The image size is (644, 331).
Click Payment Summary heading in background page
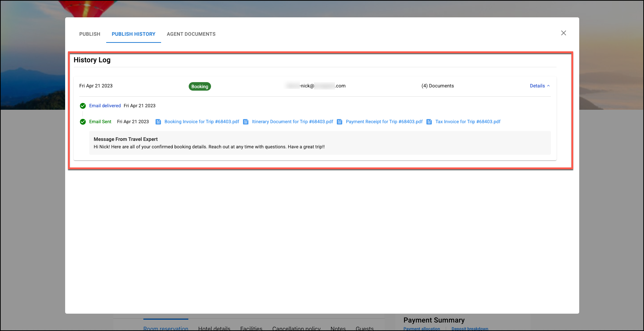(434, 320)
